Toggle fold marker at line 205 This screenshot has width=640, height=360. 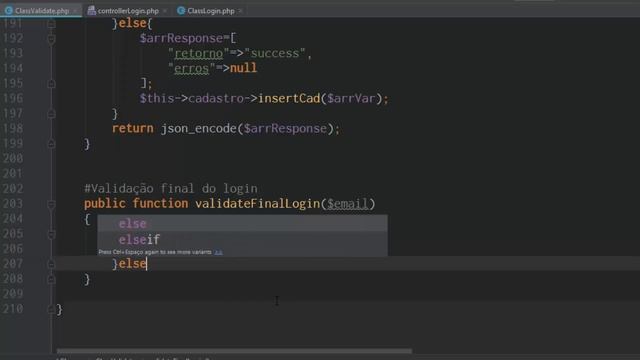51,234
